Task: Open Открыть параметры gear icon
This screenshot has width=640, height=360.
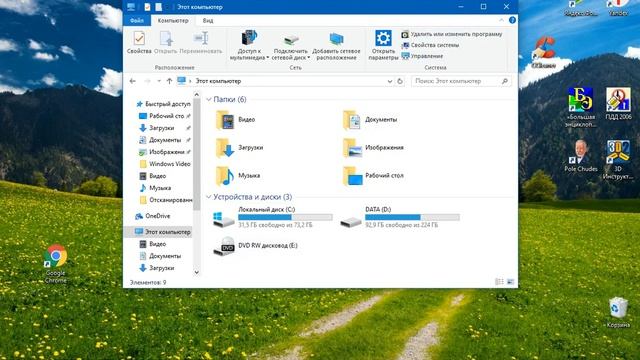Action: [x=383, y=38]
